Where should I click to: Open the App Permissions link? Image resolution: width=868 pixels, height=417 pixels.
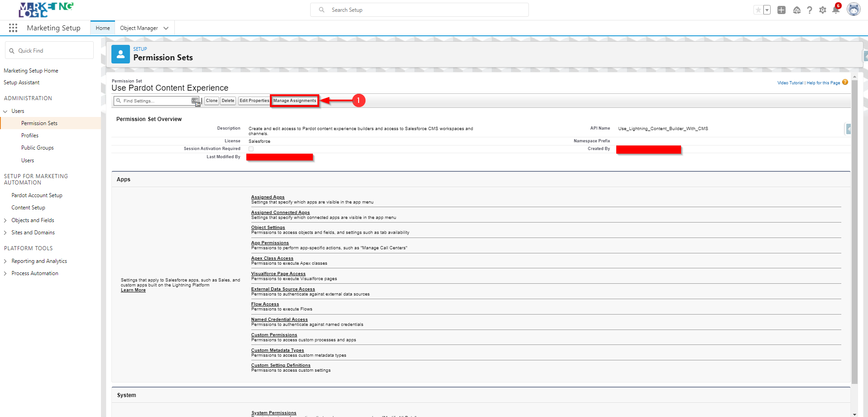(270, 243)
